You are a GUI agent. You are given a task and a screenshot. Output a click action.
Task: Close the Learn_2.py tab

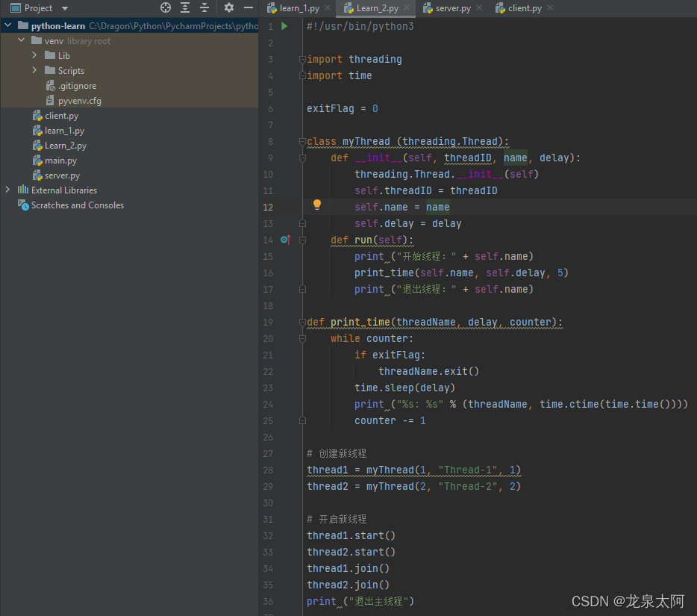[407, 7]
